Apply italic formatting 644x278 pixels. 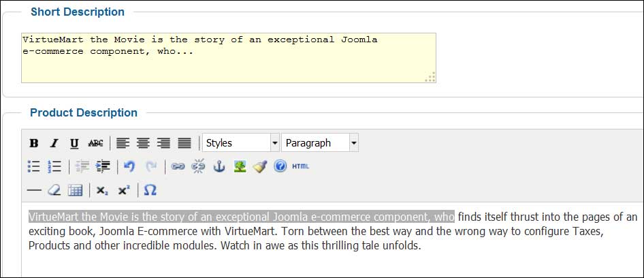[x=54, y=143]
